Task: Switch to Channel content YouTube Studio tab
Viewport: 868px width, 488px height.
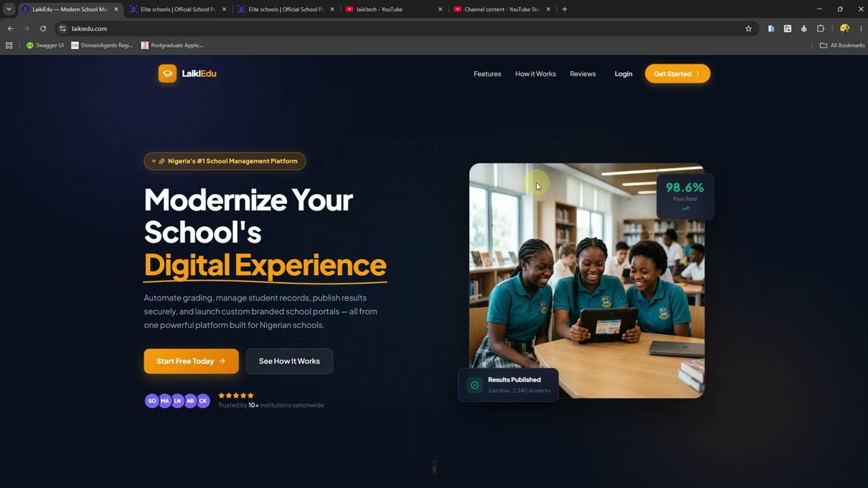Action: 502,9
